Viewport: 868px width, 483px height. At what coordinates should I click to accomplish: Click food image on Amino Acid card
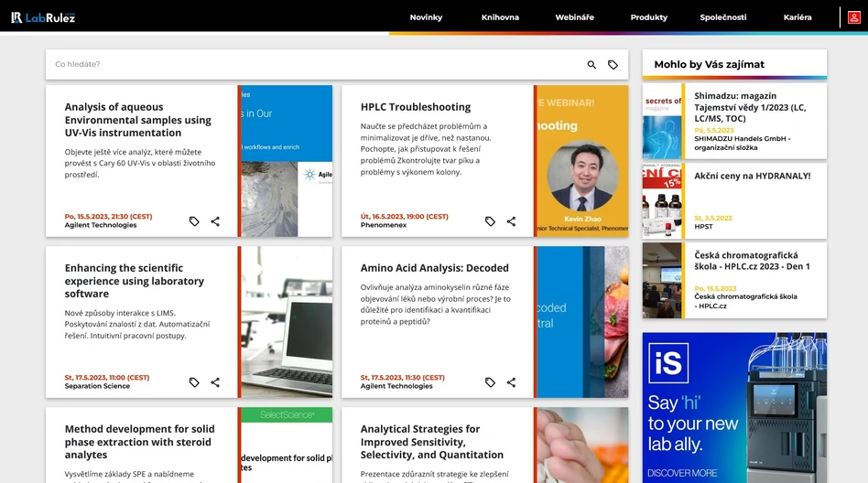point(582,322)
